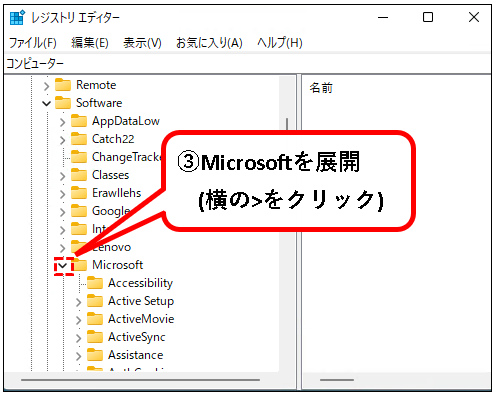
Task: Select the ActiveMovie key label
Action: (141, 319)
